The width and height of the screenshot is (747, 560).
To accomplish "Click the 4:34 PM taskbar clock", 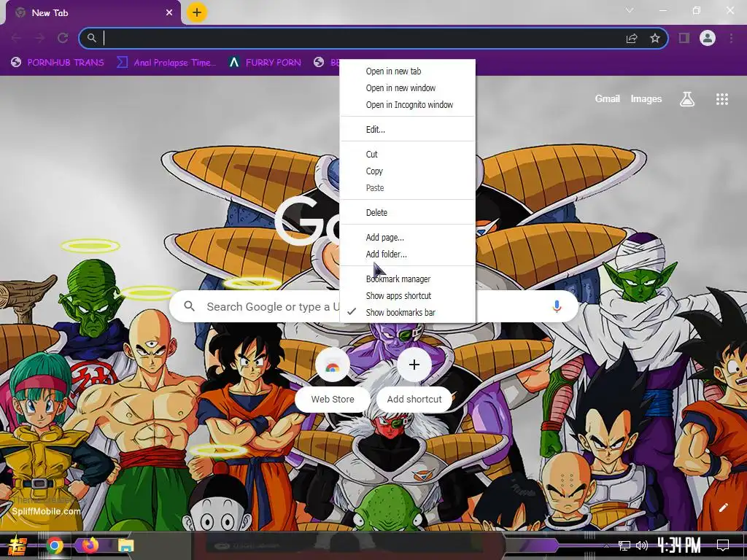I will [x=679, y=545].
